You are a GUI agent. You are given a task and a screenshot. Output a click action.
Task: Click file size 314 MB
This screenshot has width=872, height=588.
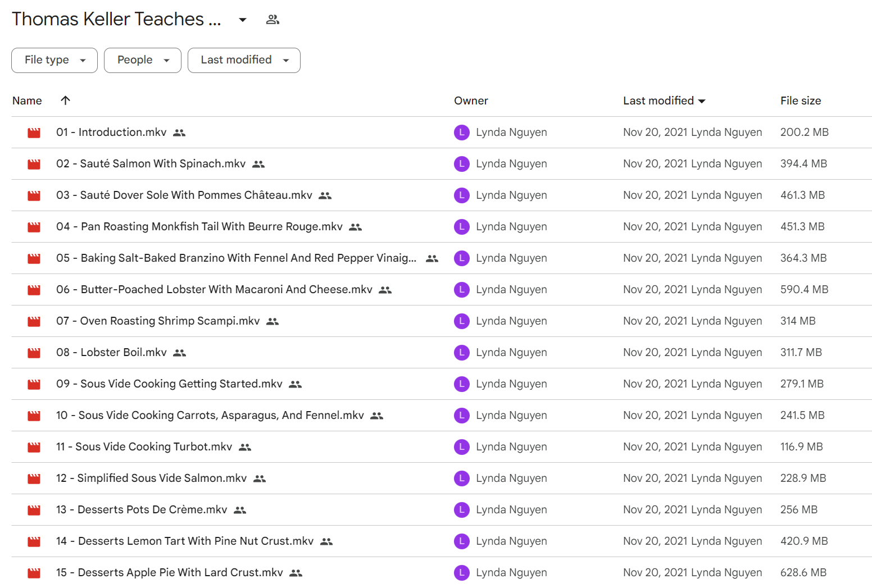[x=798, y=321]
